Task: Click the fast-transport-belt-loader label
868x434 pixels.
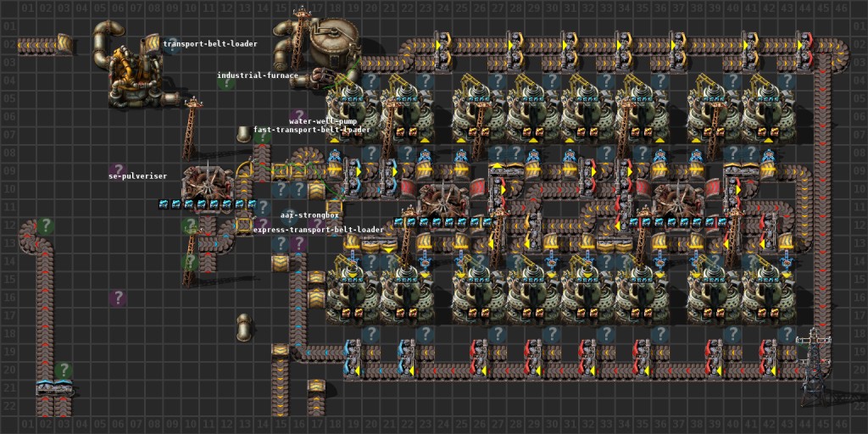Action: click(312, 130)
